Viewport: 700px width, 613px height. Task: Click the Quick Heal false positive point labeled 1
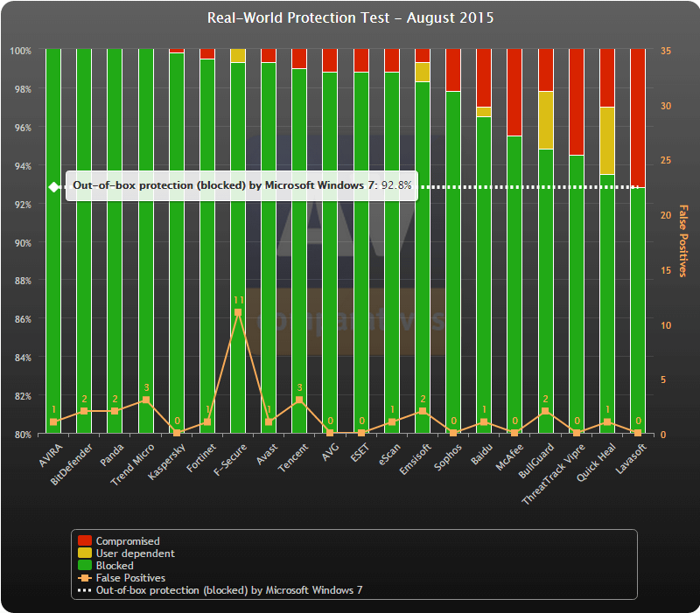click(607, 421)
